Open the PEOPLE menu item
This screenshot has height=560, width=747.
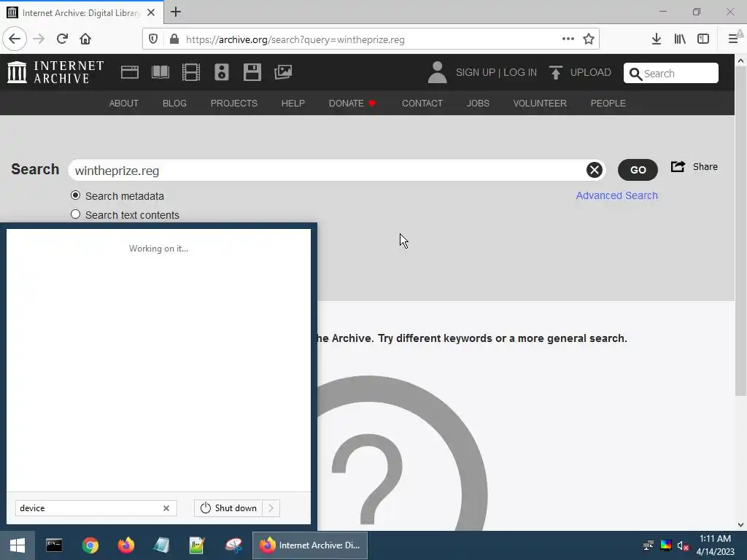(608, 104)
